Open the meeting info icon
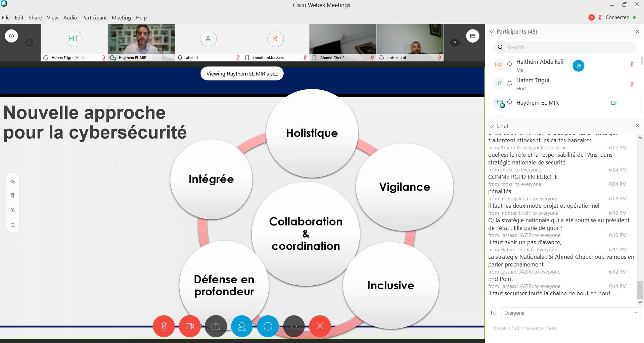The height and width of the screenshot is (343, 644). click(11, 36)
